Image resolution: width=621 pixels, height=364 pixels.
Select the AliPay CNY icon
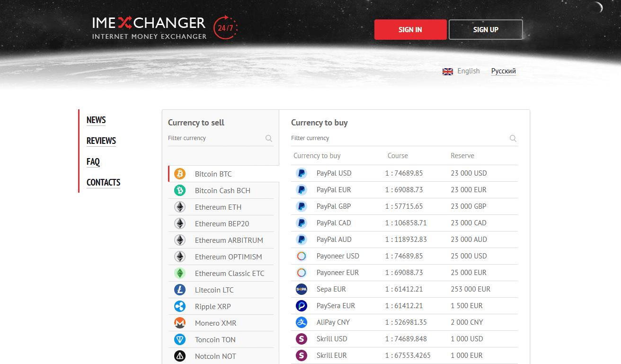coord(302,322)
